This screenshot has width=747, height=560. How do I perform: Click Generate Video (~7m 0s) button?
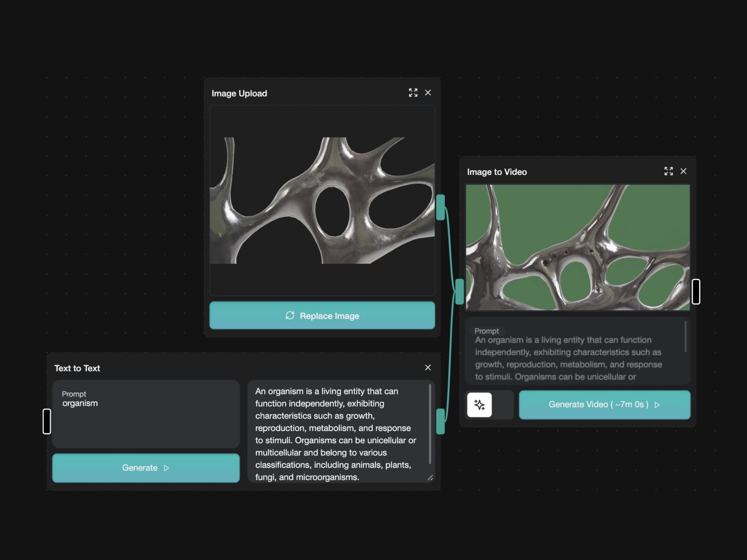pos(604,405)
